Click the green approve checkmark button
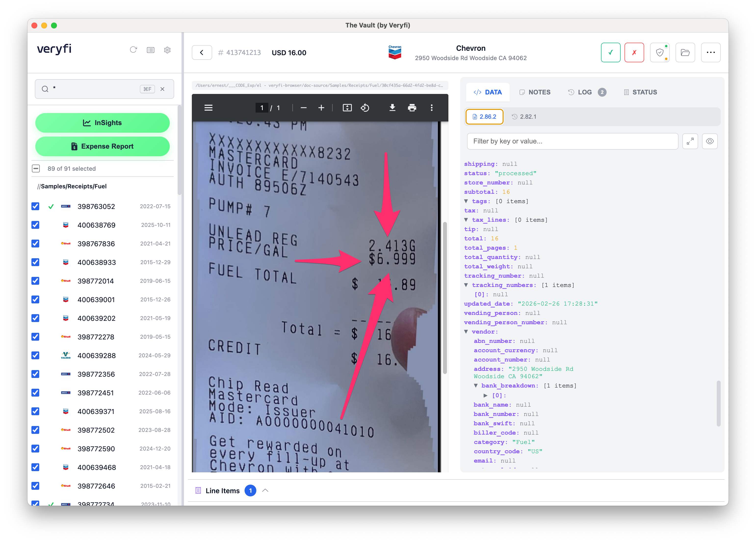 point(610,52)
